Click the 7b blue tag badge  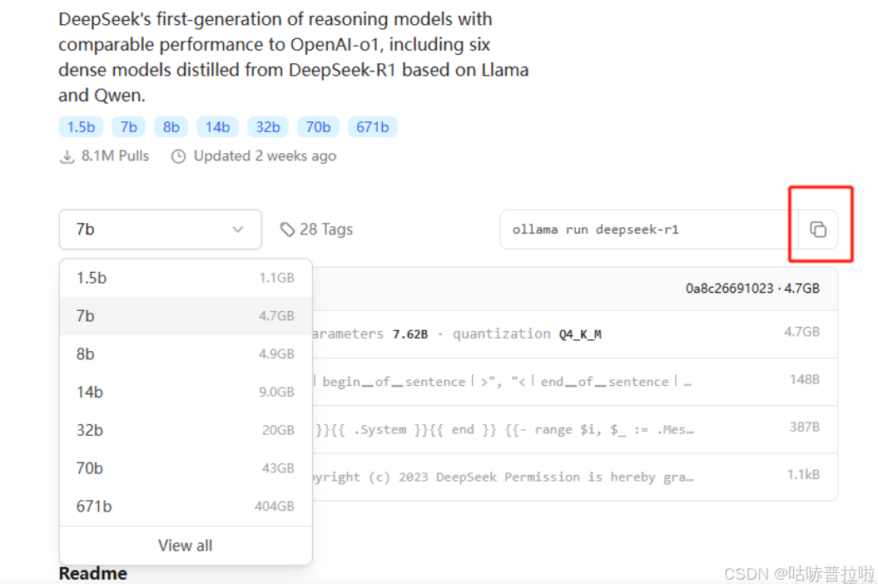pyautogui.click(x=129, y=127)
